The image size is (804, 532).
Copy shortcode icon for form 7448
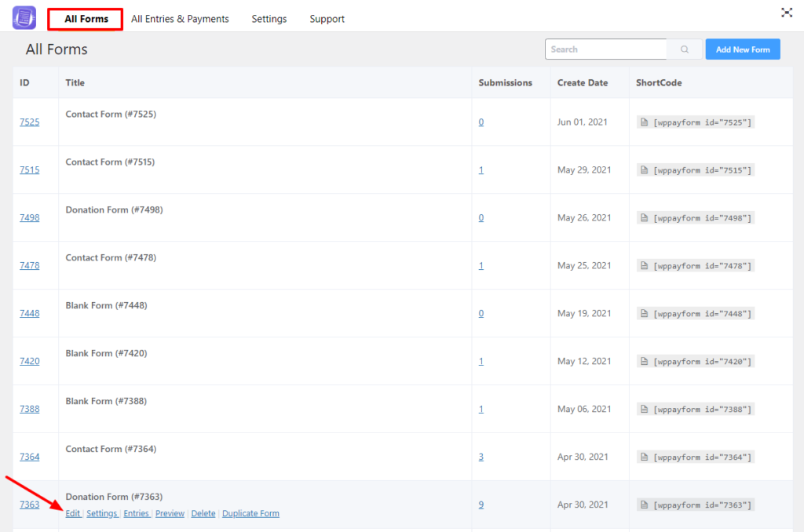pyautogui.click(x=644, y=314)
